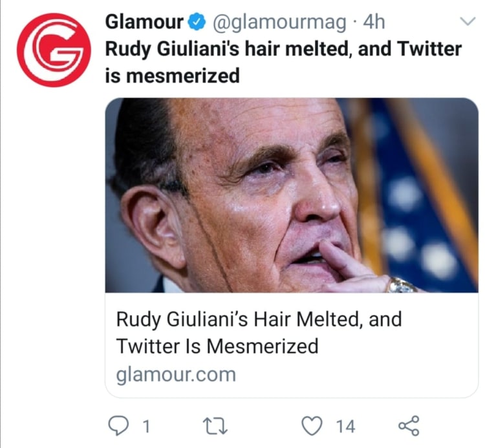Screen dimensions: 485x448
Task: Open the article card headline text
Action: pos(259,332)
